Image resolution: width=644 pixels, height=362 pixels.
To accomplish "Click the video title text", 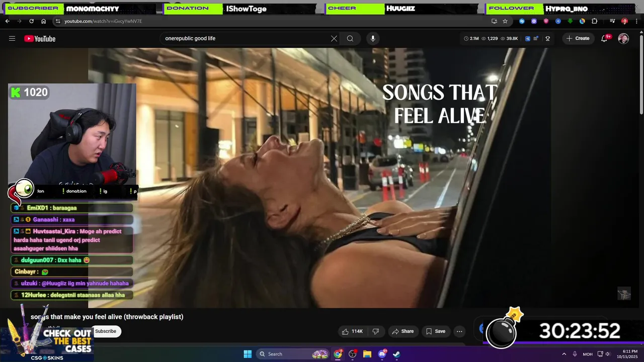I will pos(107,317).
